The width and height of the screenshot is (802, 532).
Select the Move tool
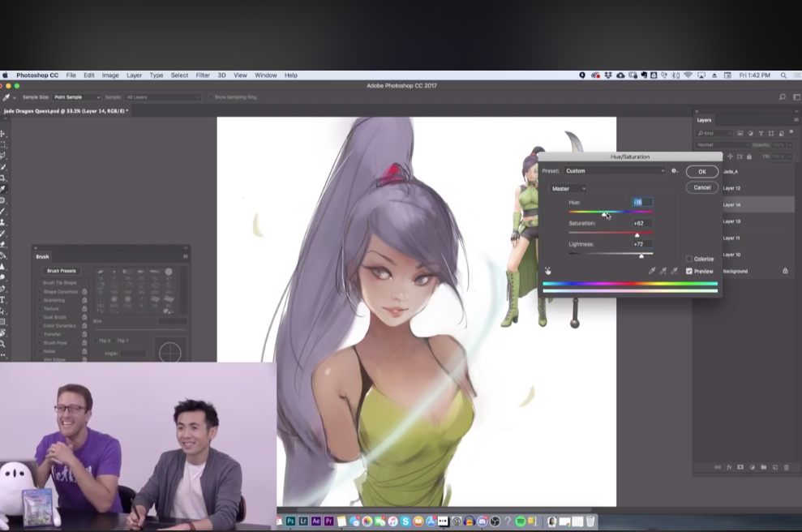pyautogui.click(x=3, y=134)
